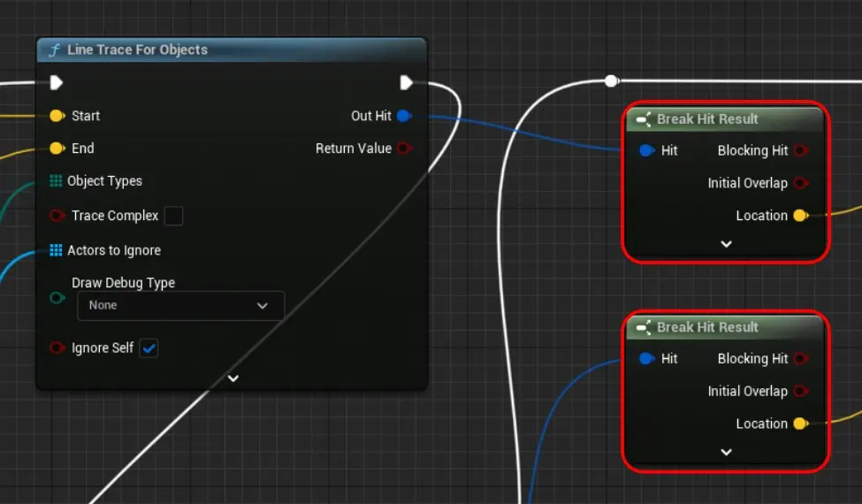
Task: Select the yellow End vector pin
Action: pyautogui.click(x=57, y=149)
